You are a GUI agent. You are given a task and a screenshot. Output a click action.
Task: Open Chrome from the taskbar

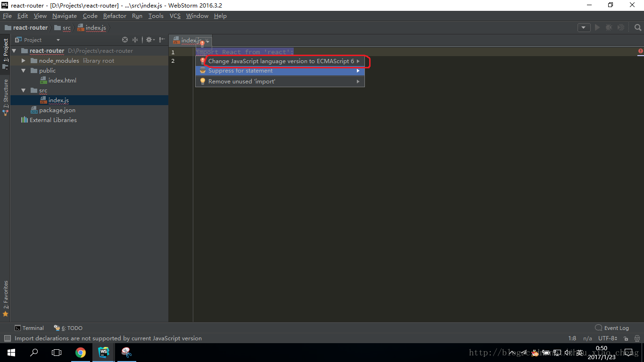(x=81, y=353)
